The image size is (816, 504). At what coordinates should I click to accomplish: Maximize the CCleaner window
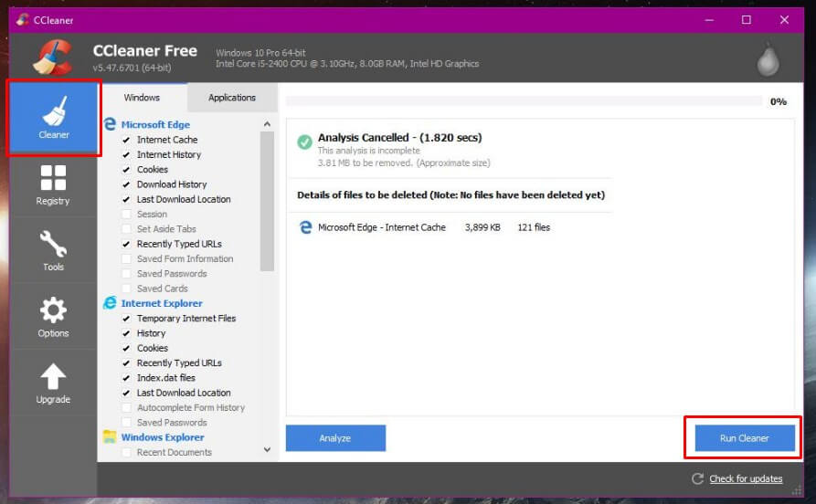click(747, 20)
